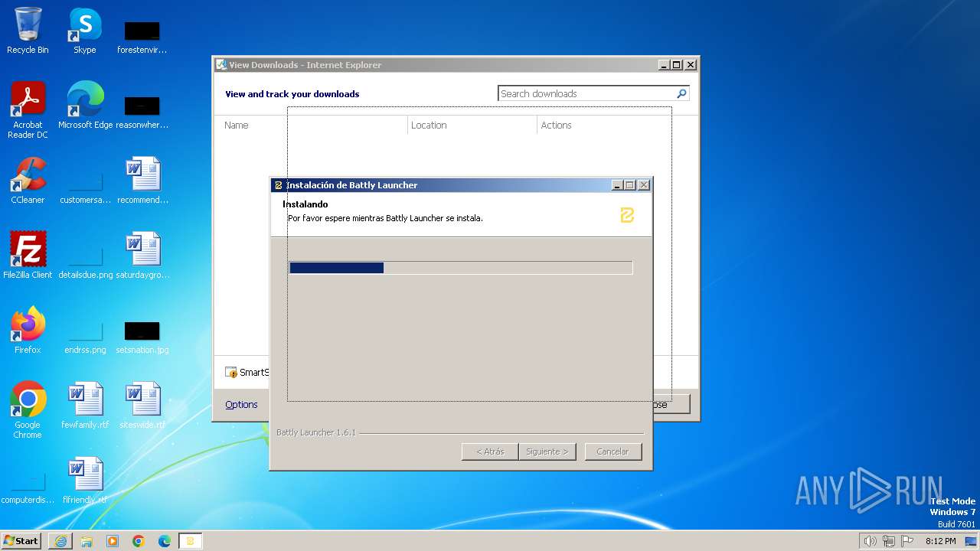Screen dimensions: 980x551
Task: Select the fewfamily.rtf document icon
Action: coord(85,406)
